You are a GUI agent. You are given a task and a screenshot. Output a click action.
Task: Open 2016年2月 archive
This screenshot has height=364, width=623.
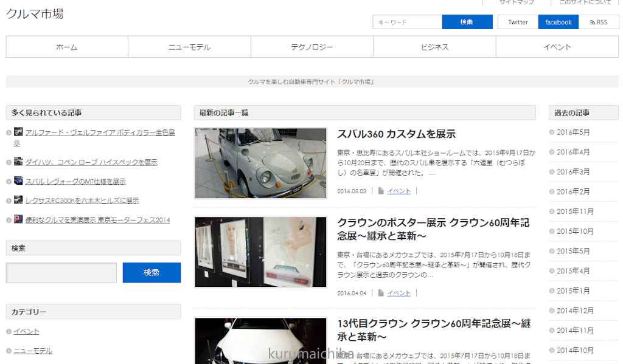573,192
